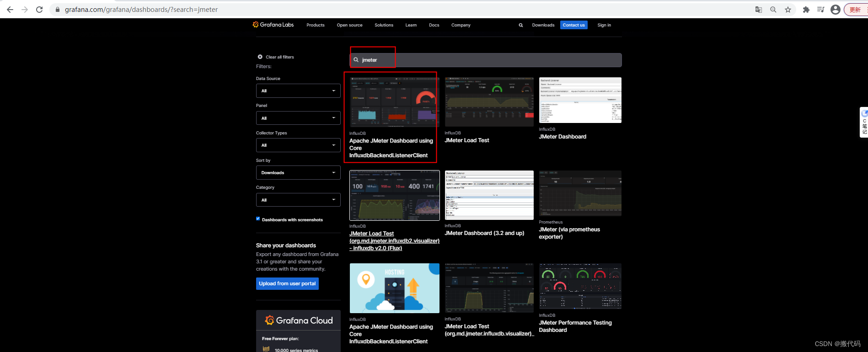
Task: Open first JMeter Load Test thumbnail
Action: (489, 102)
